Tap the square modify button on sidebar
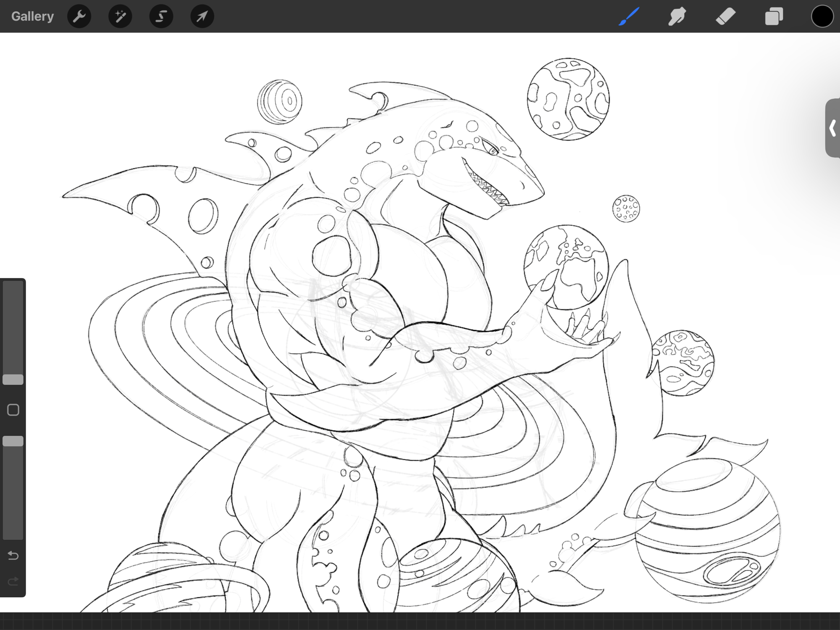The width and height of the screenshot is (840, 630). pyautogui.click(x=13, y=410)
